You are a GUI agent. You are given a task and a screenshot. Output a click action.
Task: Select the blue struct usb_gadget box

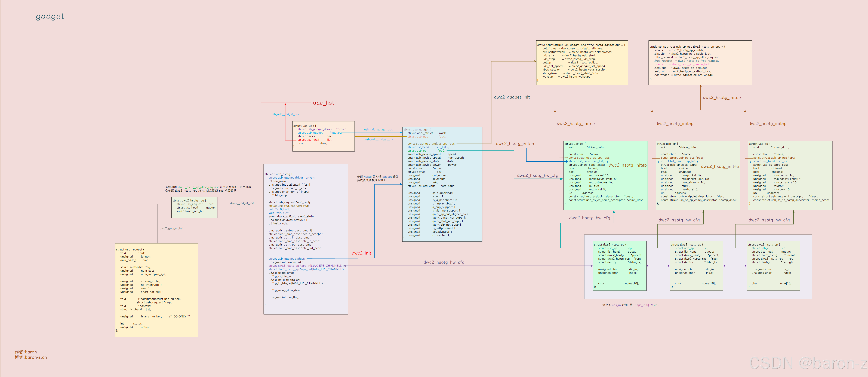tap(442, 184)
